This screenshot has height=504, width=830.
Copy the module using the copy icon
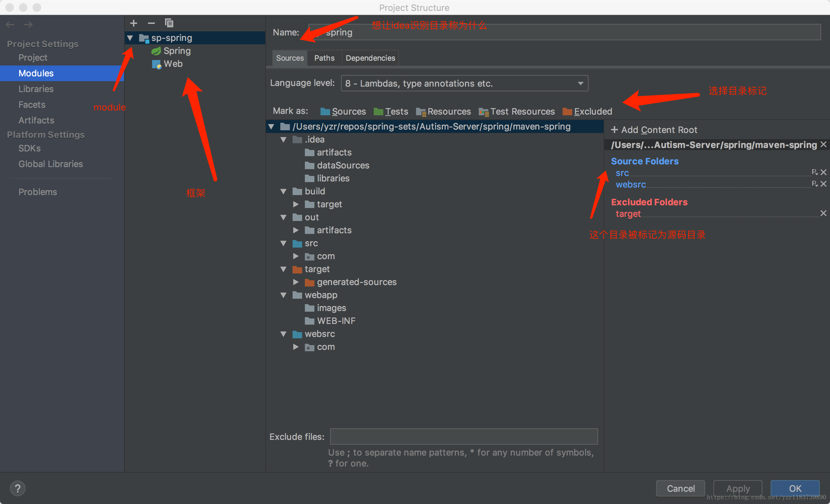[169, 23]
